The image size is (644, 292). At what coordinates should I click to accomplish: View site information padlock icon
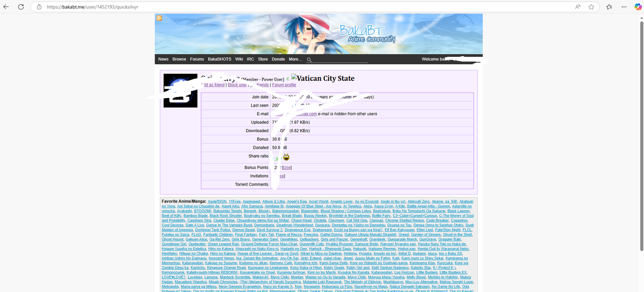(x=39, y=7)
